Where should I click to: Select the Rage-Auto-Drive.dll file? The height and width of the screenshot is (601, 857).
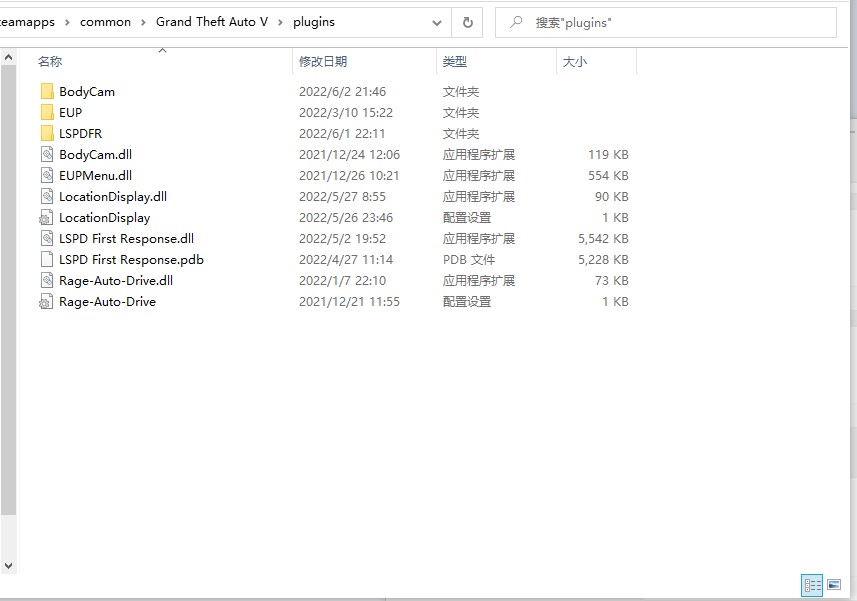(x=115, y=281)
